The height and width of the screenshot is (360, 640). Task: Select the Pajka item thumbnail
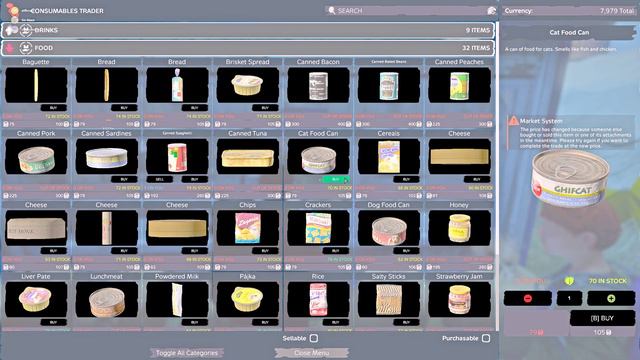[x=247, y=299]
